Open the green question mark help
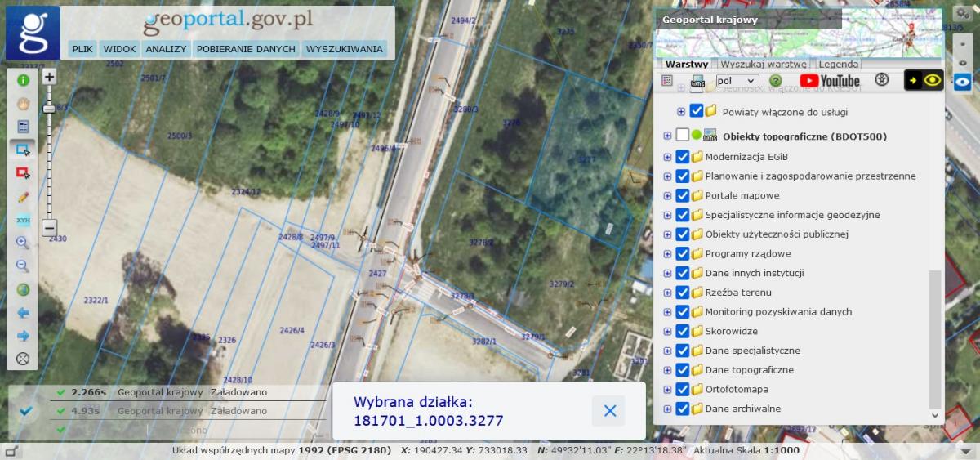 click(x=775, y=81)
